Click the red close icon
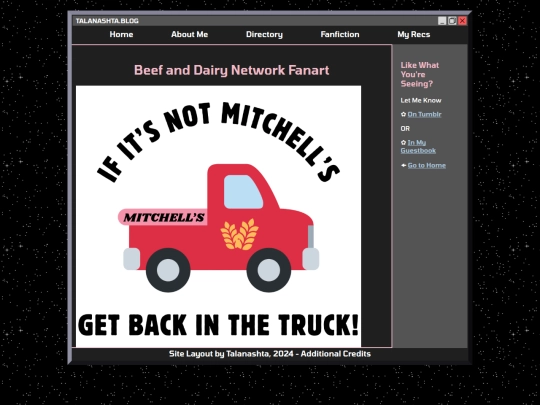Image resolution: width=540 pixels, height=405 pixels. [463, 21]
